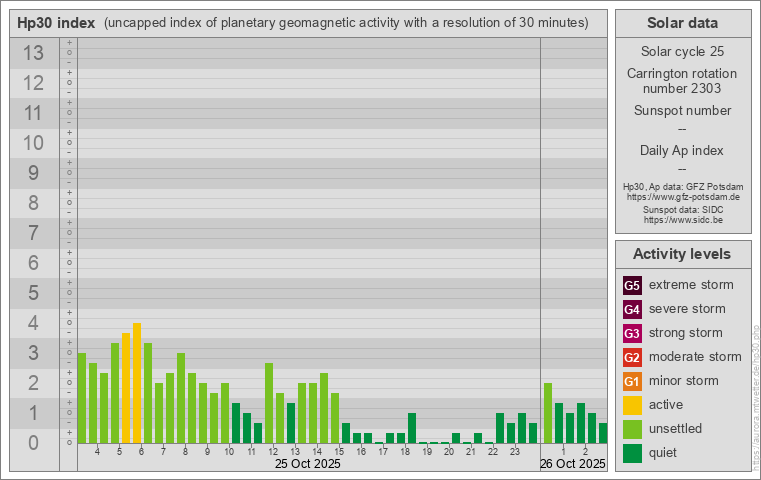
Task: Click the 13 label on the y-axis
Action: point(33,53)
